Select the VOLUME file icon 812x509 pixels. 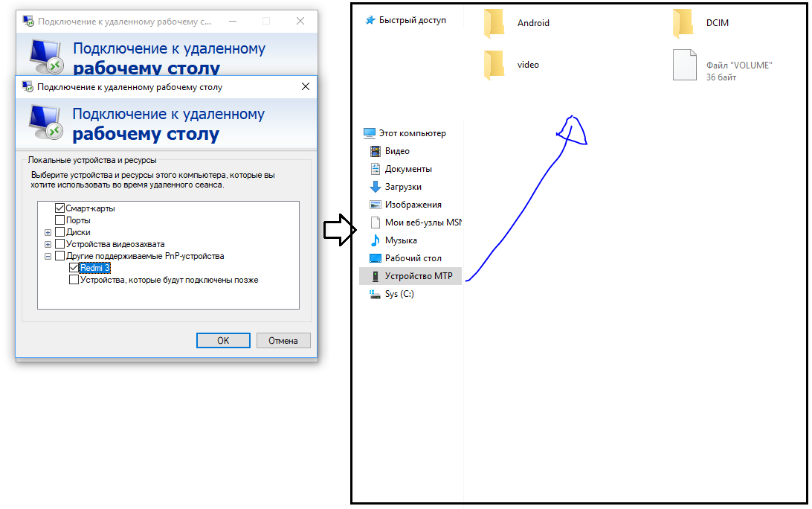(684, 65)
